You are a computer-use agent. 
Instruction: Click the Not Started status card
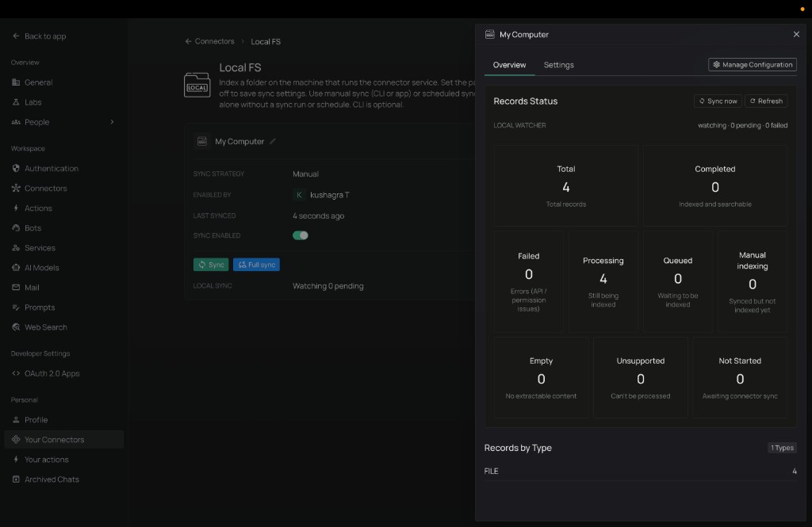740,377
